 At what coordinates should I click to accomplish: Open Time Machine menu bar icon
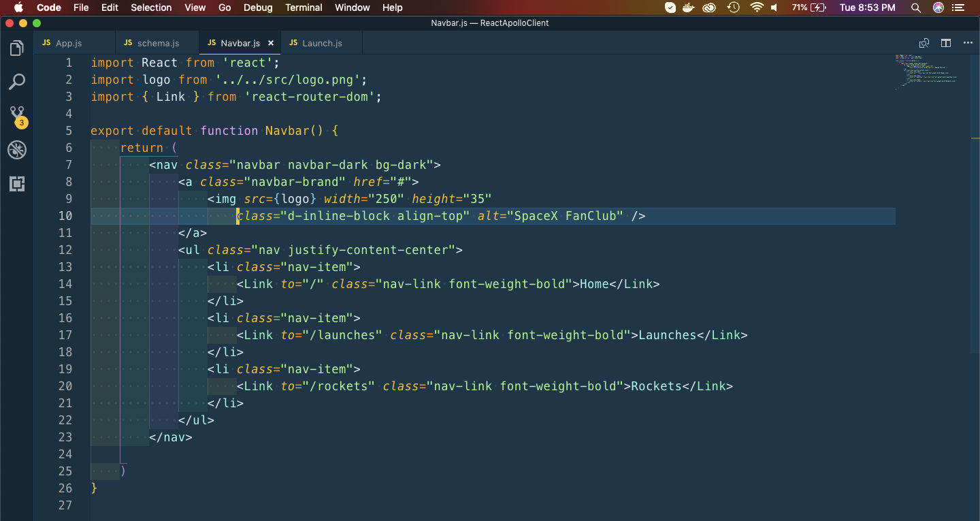click(734, 7)
